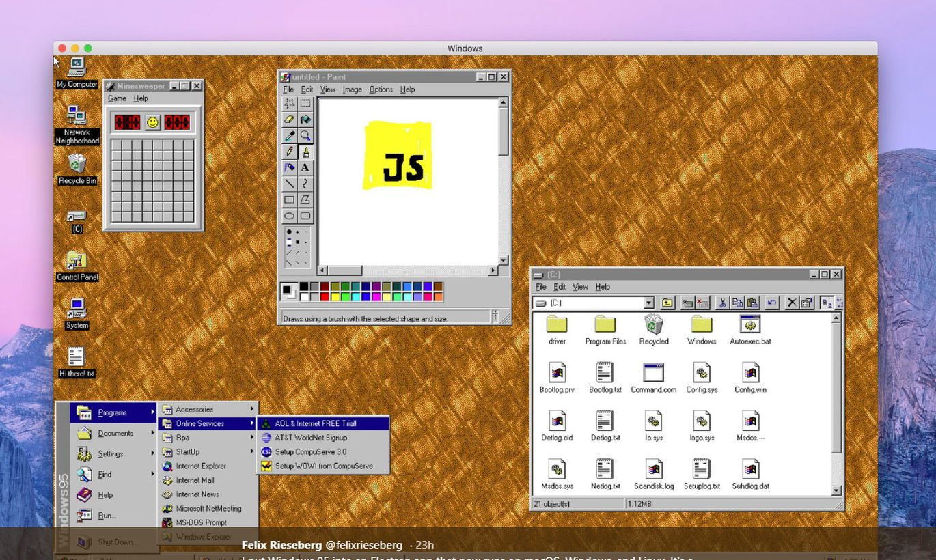Launch MS-DOS Prompt from Programs menu
The image size is (936, 560).
pyautogui.click(x=208, y=522)
